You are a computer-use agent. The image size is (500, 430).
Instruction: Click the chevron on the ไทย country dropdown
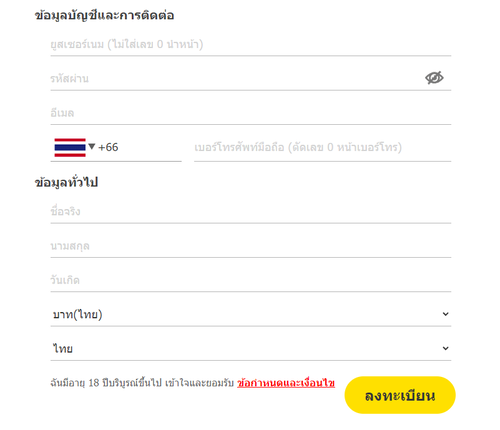point(445,348)
